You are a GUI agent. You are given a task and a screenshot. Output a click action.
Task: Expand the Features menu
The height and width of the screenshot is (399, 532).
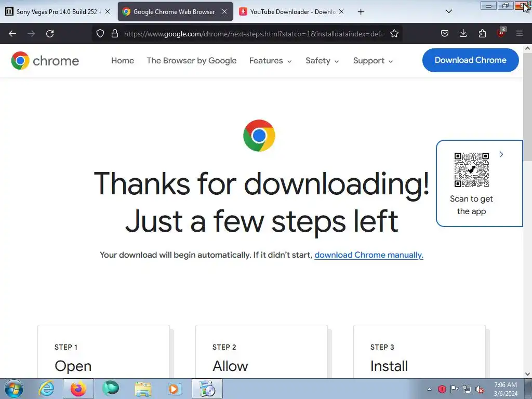pyautogui.click(x=270, y=61)
